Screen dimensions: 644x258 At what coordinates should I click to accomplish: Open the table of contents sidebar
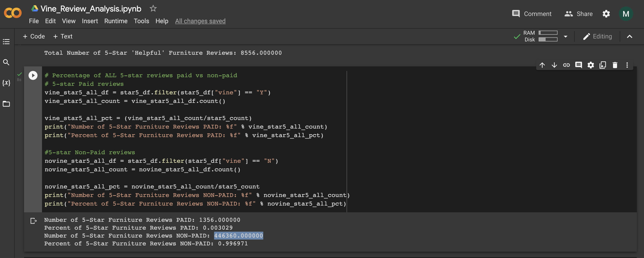[6, 42]
